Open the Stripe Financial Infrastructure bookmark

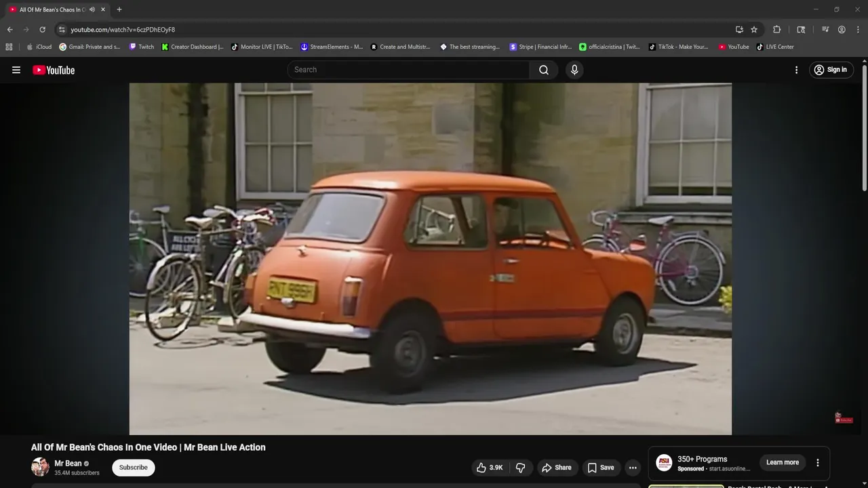pyautogui.click(x=540, y=47)
